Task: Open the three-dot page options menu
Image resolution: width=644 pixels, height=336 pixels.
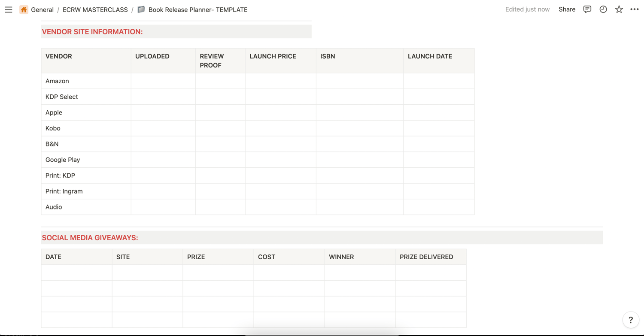Action: (635, 9)
